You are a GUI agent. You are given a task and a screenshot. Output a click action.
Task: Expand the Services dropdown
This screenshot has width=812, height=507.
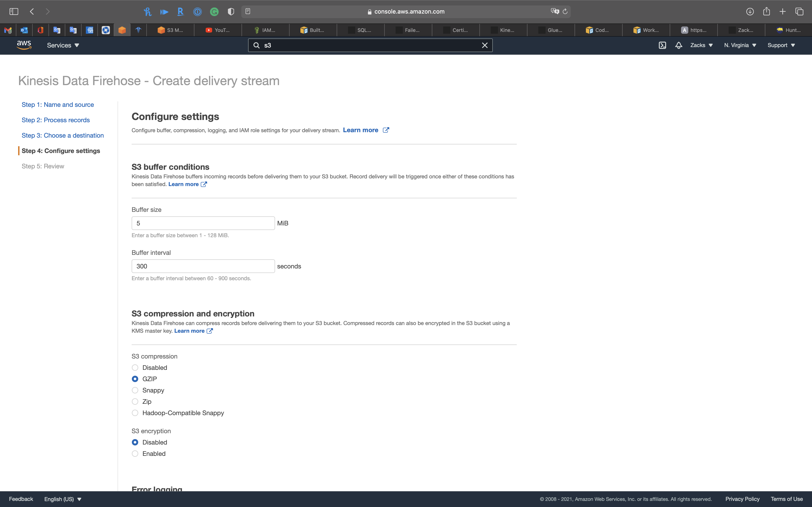[x=63, y=45]
